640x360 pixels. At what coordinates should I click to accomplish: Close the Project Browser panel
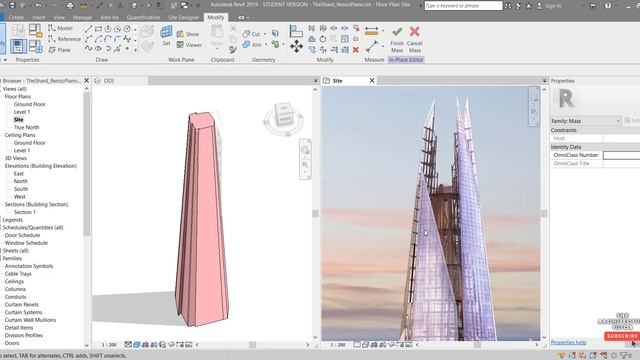[x=87, y=81]
